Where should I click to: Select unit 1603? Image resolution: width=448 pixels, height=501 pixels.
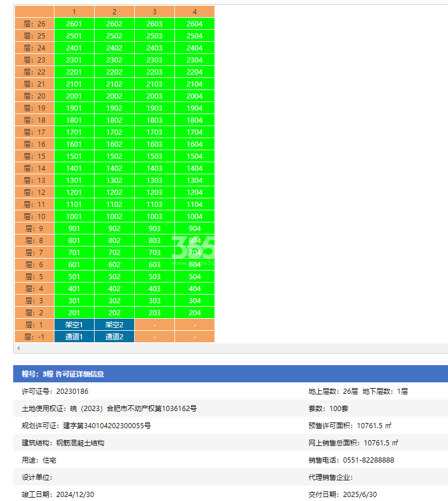(154, 144)
